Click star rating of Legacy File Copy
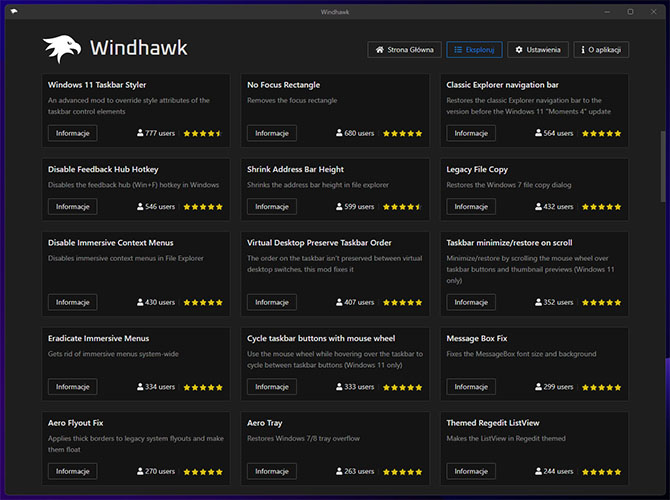 [x=602, y=207]
